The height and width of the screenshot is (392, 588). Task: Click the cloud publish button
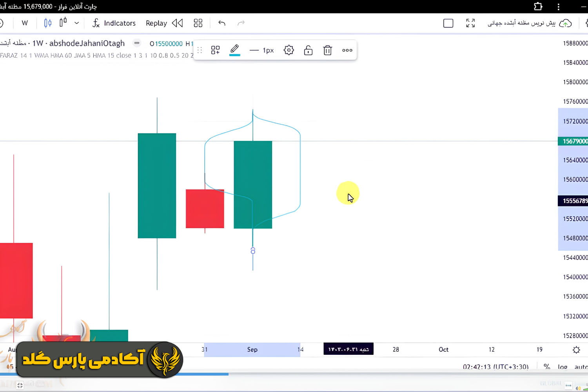[565, 24]
